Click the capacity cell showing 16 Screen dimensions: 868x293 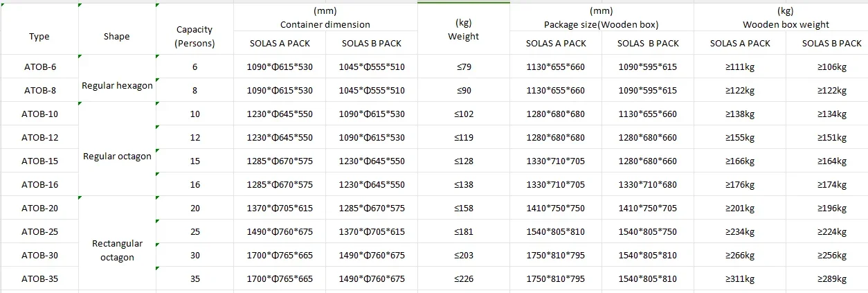click(x=195, y=185)
